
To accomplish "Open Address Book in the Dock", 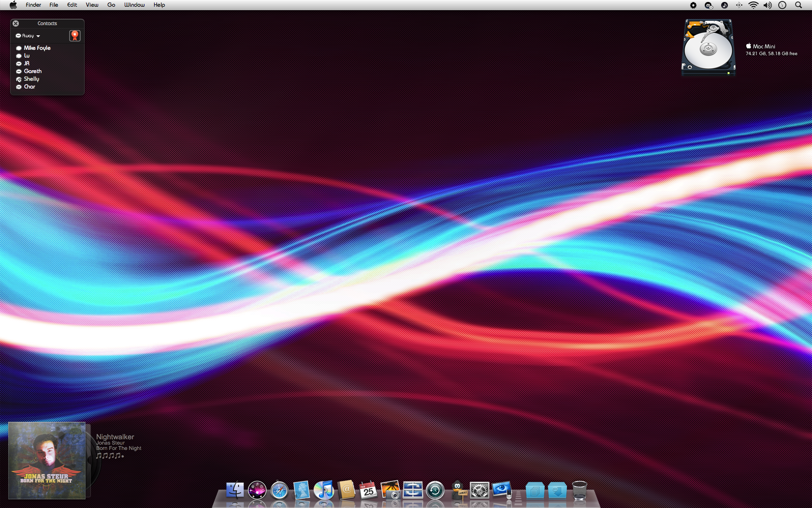I will pyautogui.click(x=346, y=490).
